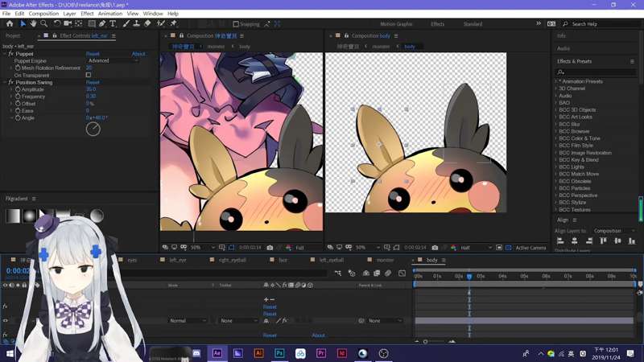Viewport: 644px width, 362px height.
Task: Open the File menu
Action: click(6, 14)
